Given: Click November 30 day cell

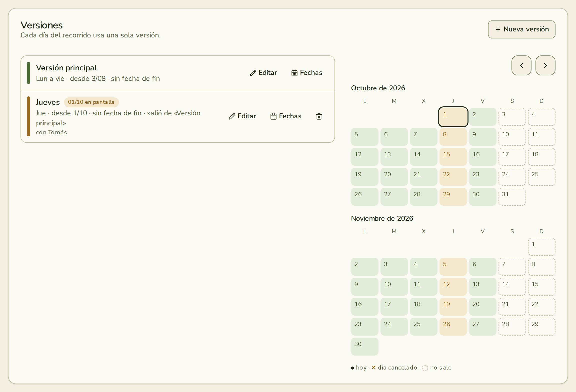Looking at the screenshot, I should [364, 347].
